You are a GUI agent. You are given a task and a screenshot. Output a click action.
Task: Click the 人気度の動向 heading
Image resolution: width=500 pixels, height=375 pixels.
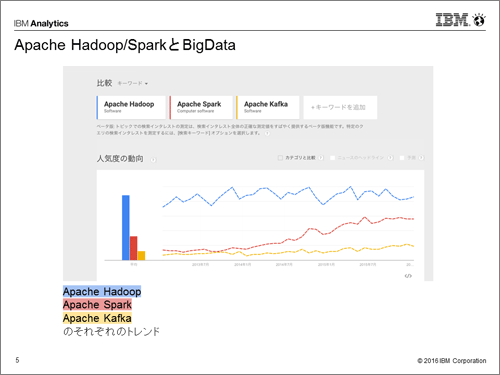pos(120,158)
